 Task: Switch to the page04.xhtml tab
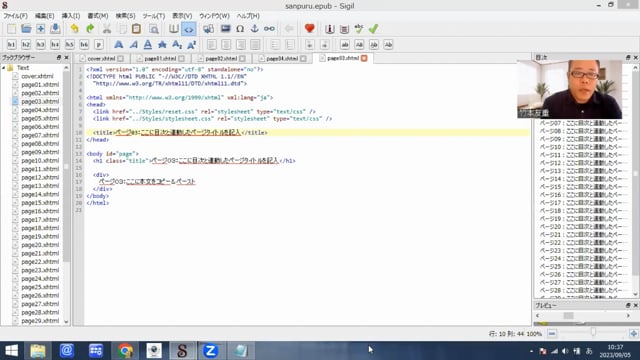[282, 59]
